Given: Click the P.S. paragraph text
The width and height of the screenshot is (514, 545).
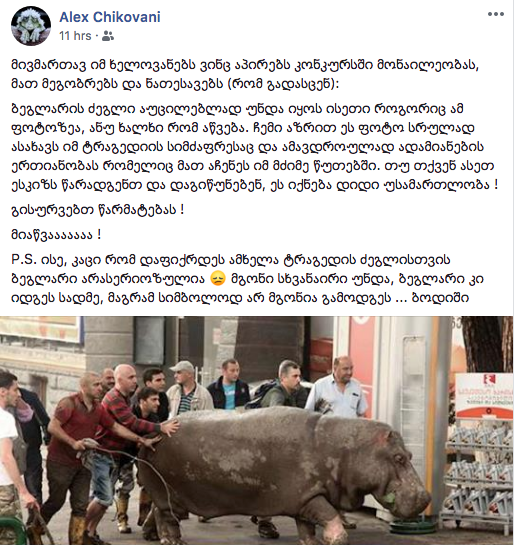Looking at the screenshot, I should 247,279.
